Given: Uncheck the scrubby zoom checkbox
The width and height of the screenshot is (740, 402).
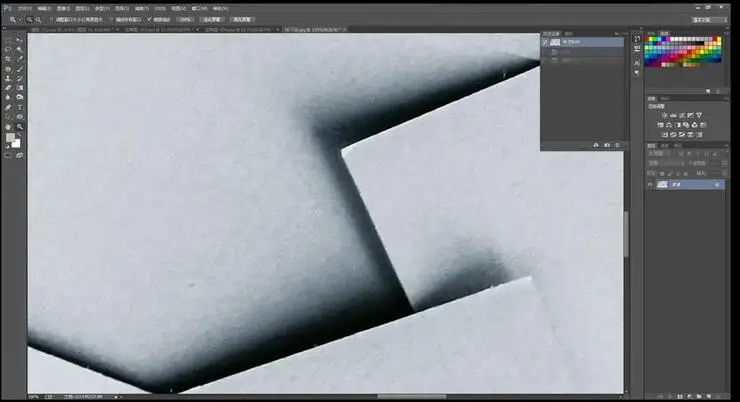Looking at the screenshot, I should (149, 19).
